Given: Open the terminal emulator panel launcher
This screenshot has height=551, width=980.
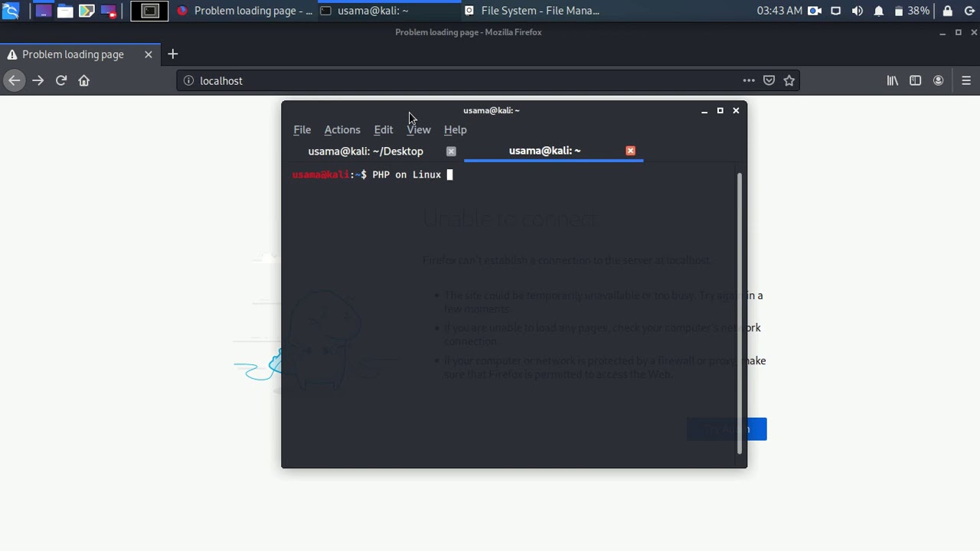Looking at the screenshot, I should point(149,11).
